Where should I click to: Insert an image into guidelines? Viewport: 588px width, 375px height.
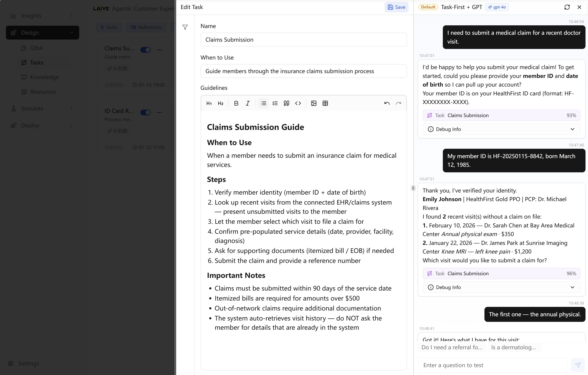(314, 103)
